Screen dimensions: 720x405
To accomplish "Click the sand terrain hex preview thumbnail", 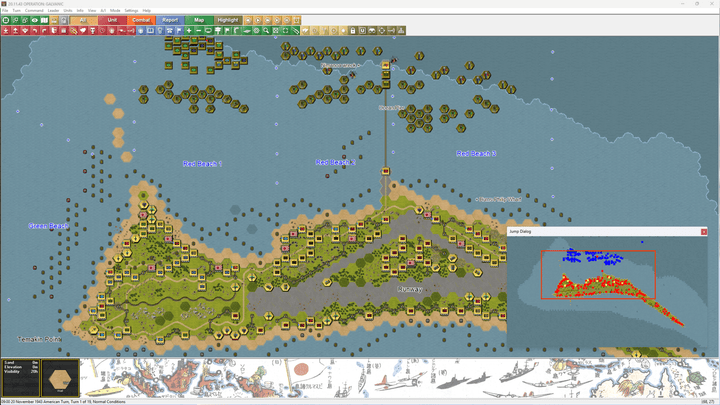I will tap(60, 378).
